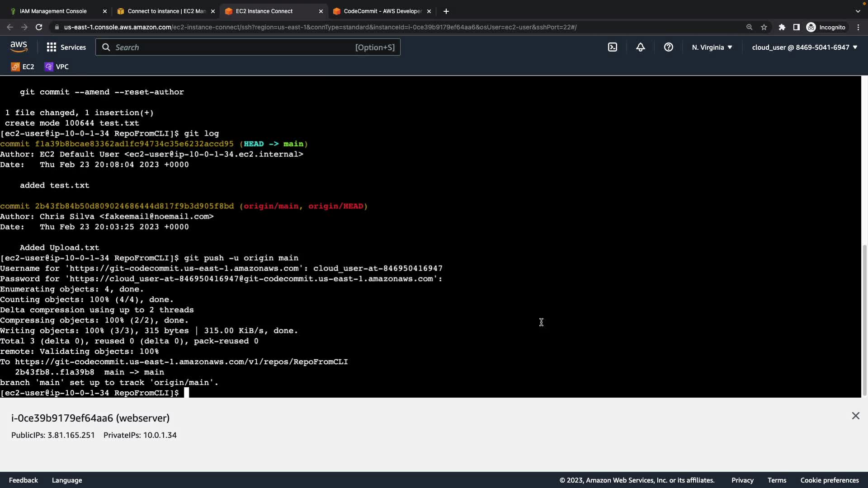
Task: Open the VPC favorite shortcut
Action: (57, 66)
